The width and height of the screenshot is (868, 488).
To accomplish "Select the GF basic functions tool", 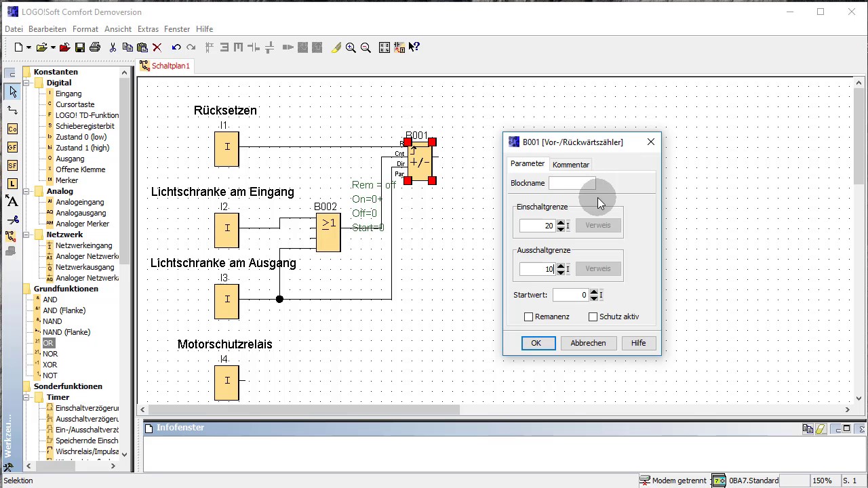I will coord(12,147).
